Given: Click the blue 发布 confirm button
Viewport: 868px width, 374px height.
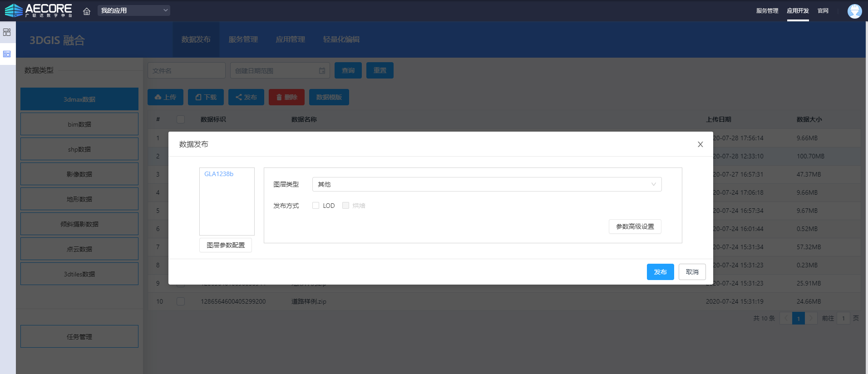Looking at the screenshot, I should click(660, 272).
